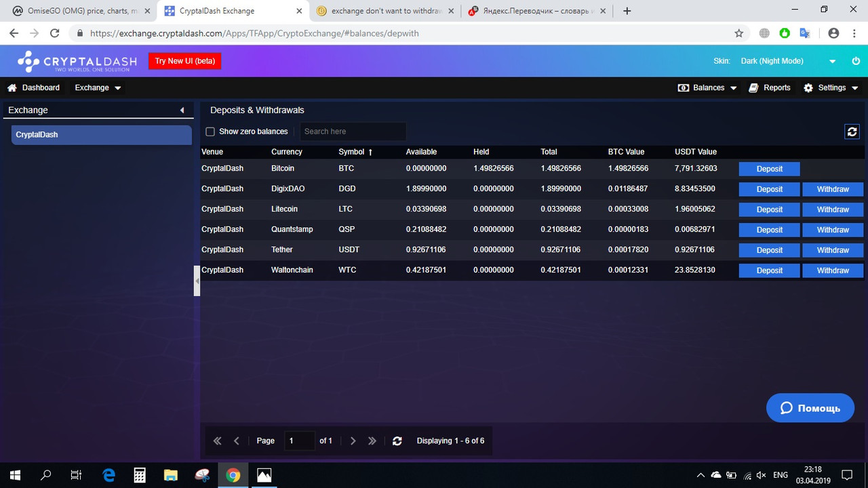This screenshot has height=488, width=868.
Task: Show hidden system tray icons
Action: [701, 475]
